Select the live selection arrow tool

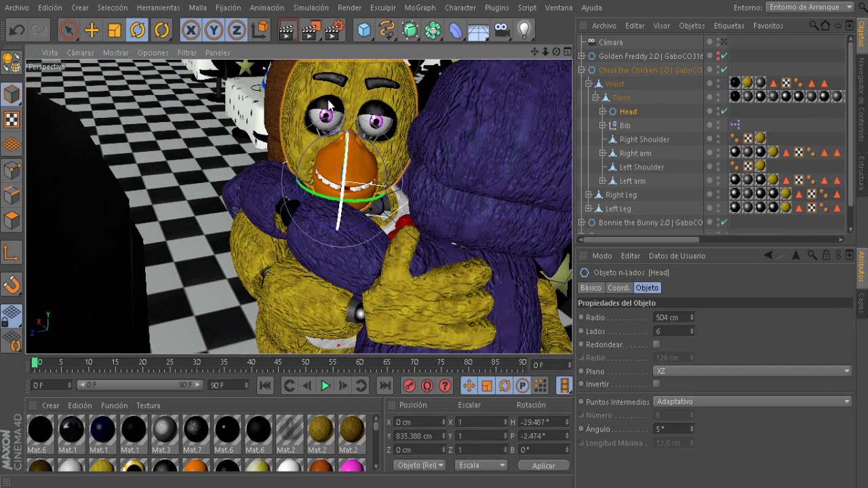[x=68, y=30]
